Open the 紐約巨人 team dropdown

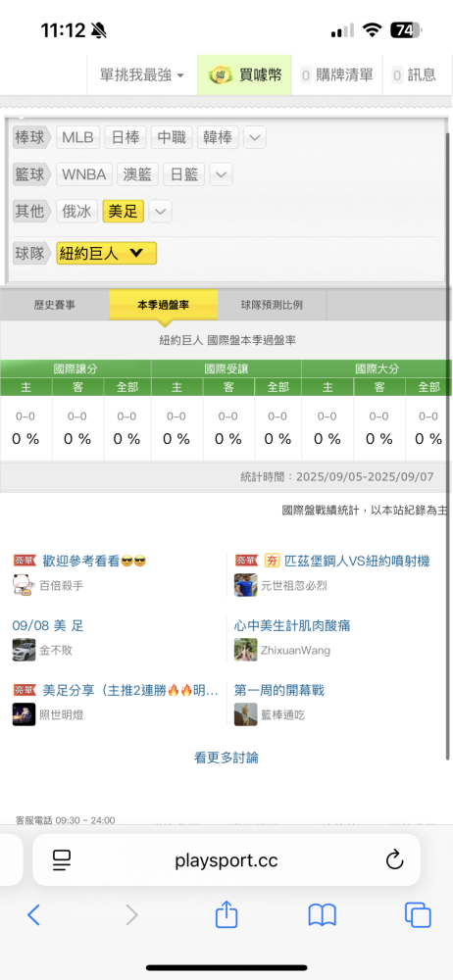[x=106, y=253]
